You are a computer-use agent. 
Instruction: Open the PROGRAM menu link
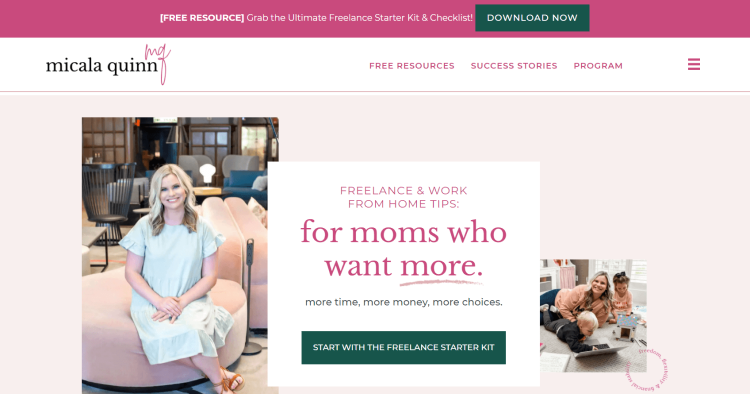[x=598, y=66]
